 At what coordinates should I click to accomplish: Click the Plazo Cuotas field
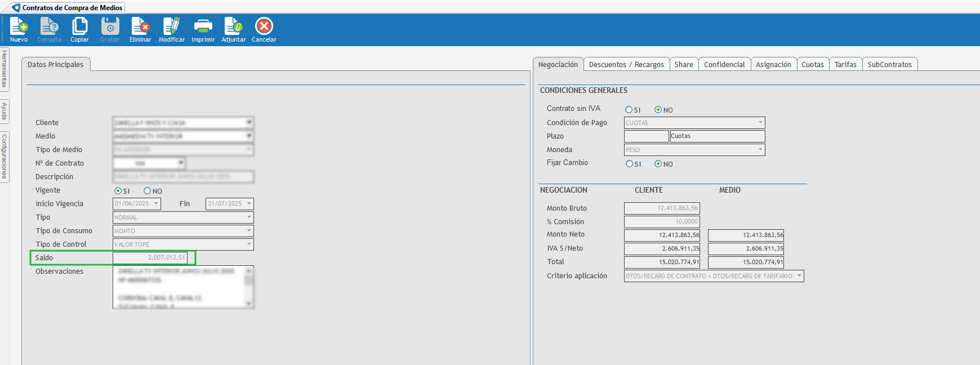coord(718,136)
